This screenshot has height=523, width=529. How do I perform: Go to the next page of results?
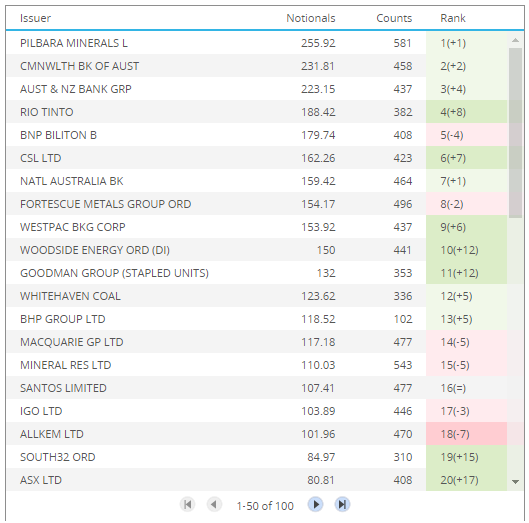[x=315, y=505]
